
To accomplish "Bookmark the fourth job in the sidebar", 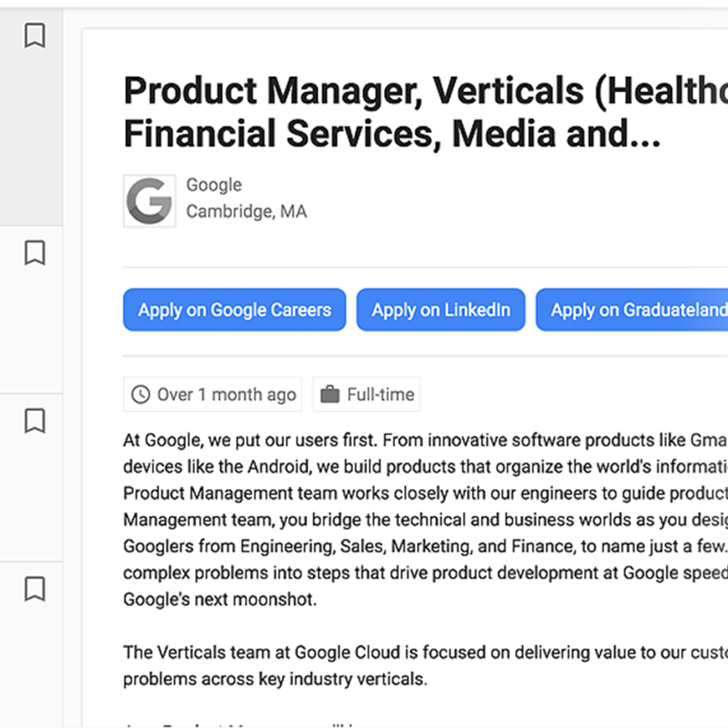I will pyautogui.click(x=35, y=589).
